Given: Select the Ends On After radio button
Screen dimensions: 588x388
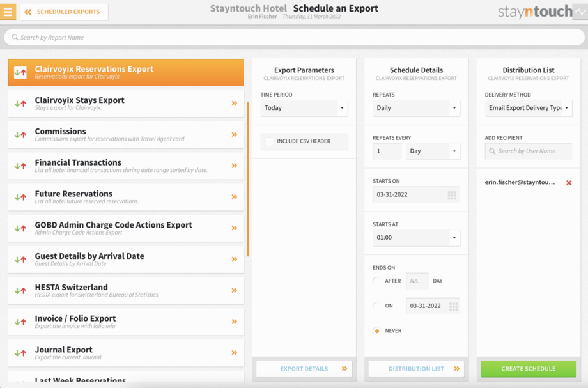Looking at the screenshot, I should tap(376, 281).
